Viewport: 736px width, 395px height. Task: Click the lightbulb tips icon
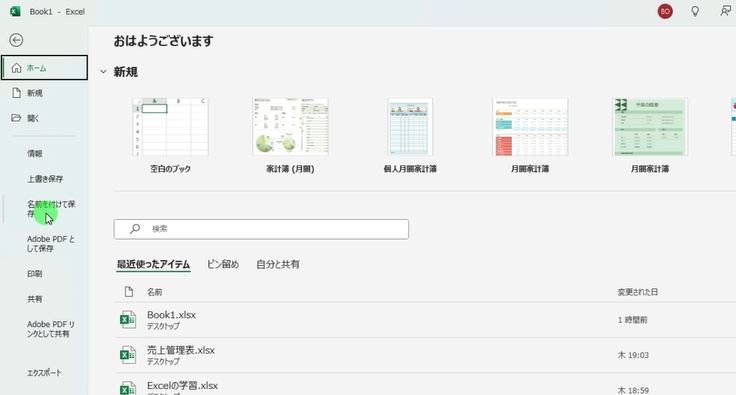point(695,11)
